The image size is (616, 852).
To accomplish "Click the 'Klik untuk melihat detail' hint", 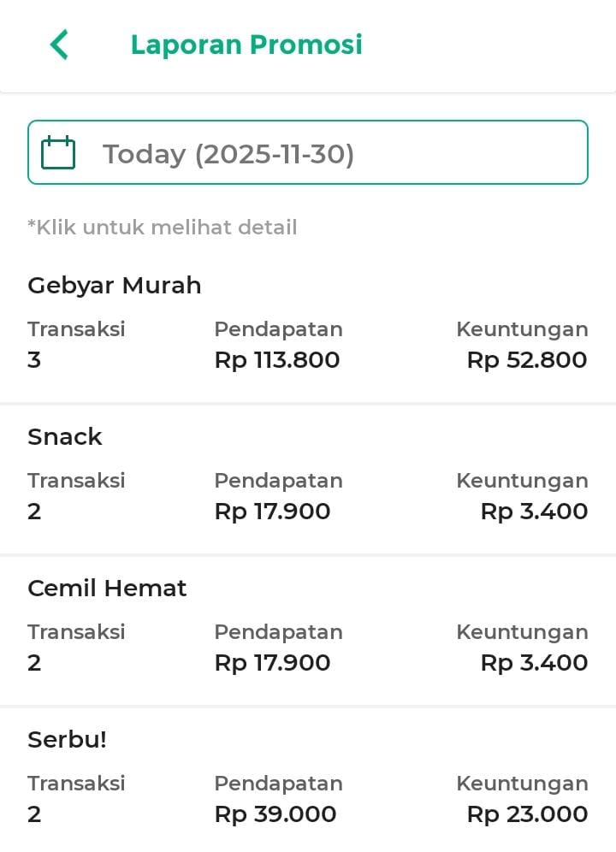I will click(163, 228).
